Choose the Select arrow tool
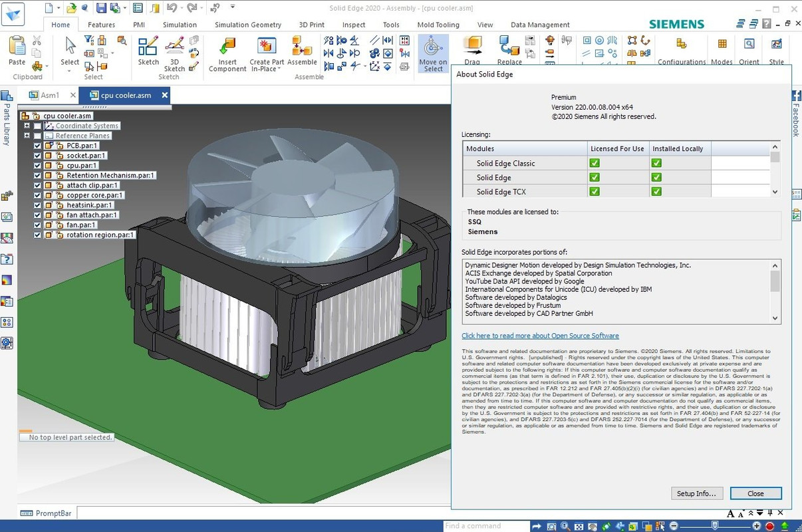This screenshot has width=802, height=532. coord(70,47)
